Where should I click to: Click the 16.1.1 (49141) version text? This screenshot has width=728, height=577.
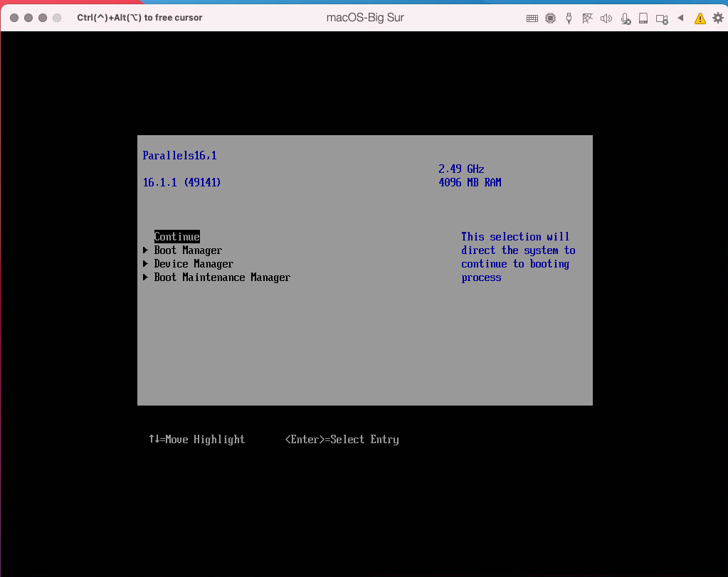click(181, 182)
